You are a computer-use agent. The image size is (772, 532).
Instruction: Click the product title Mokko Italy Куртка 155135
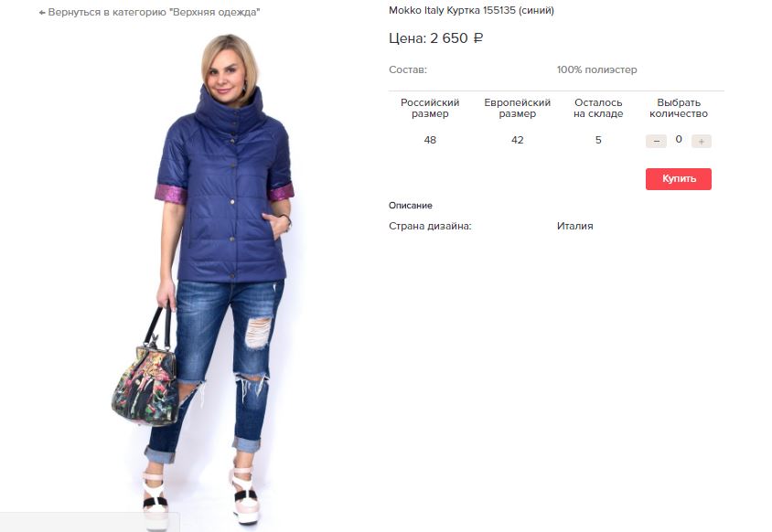[471, 10]
